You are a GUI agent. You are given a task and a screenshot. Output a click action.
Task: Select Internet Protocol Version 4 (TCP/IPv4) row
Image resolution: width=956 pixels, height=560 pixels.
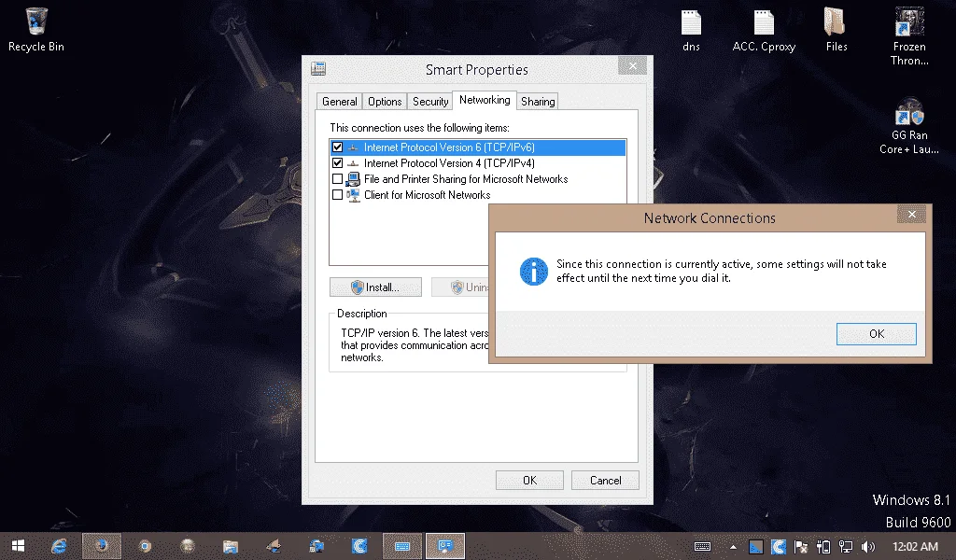(x=477, y=163)
